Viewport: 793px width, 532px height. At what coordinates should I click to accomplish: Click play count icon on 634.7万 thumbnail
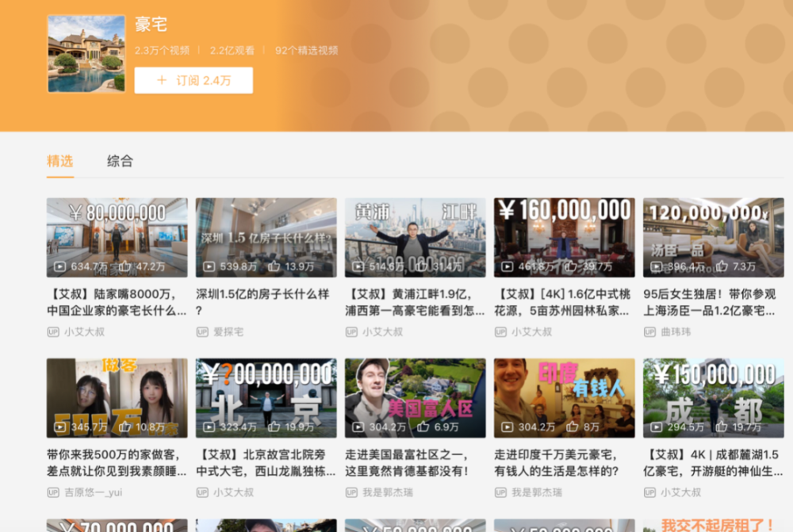(x=59, y=266)
